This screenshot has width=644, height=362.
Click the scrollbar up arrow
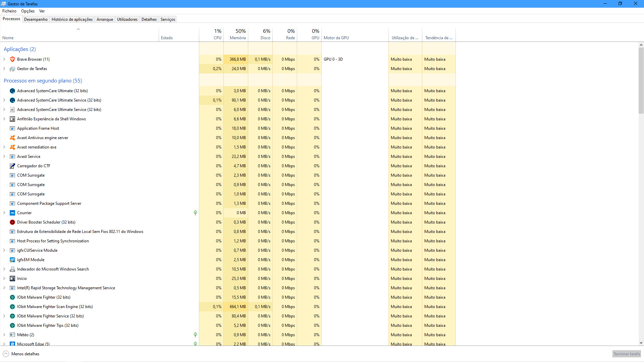(x=641, y=45)
